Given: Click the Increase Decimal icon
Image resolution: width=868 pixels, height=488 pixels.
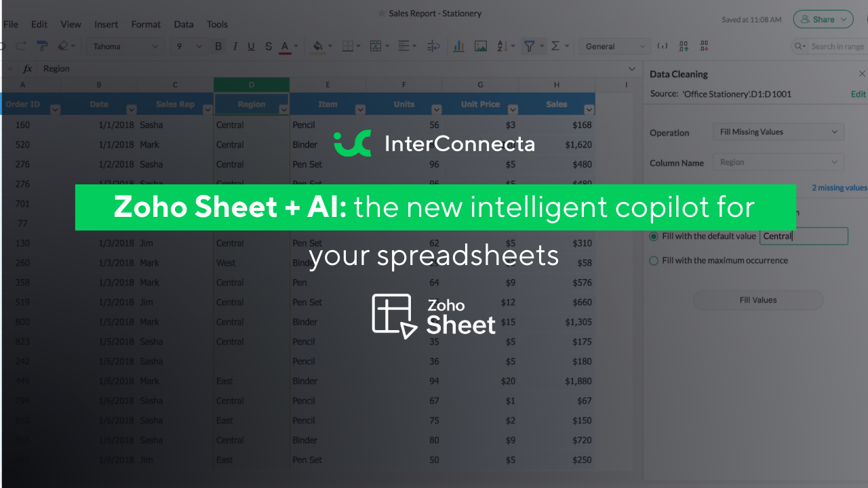Looking at the screenshot, I should (684, 46).
